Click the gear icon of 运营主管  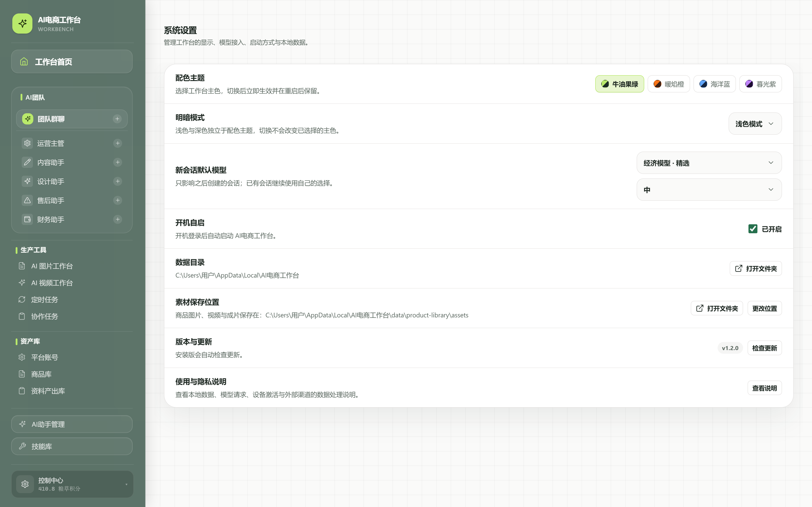point(28,143)
